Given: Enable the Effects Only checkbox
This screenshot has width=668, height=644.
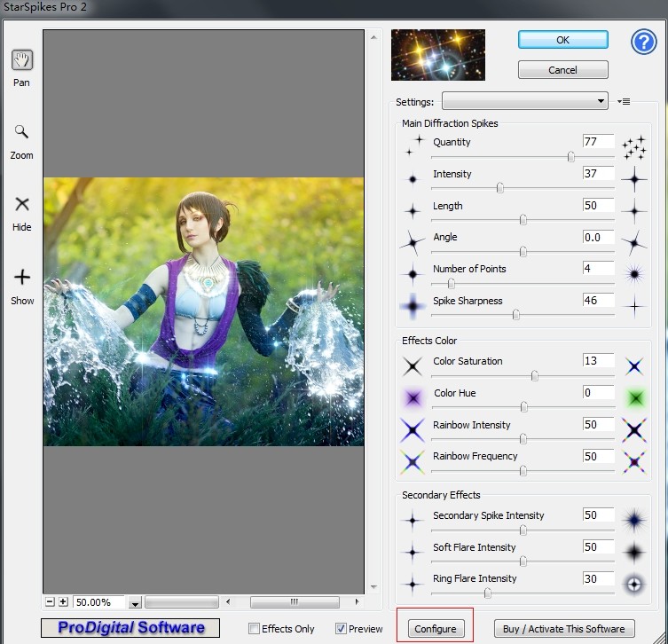Looking at the screenshot, I should tap(254, 628).
